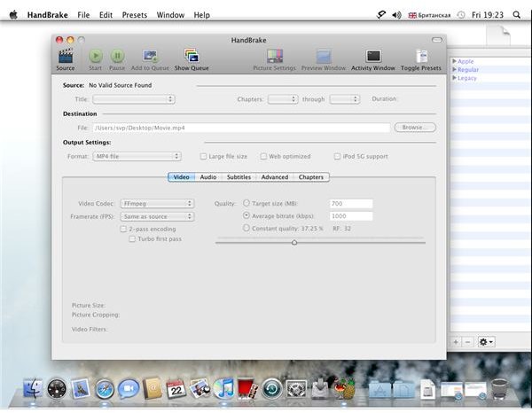Open Photo Booth in the Dock
Screen dimensions: 532x413
[x=247, y=388]
